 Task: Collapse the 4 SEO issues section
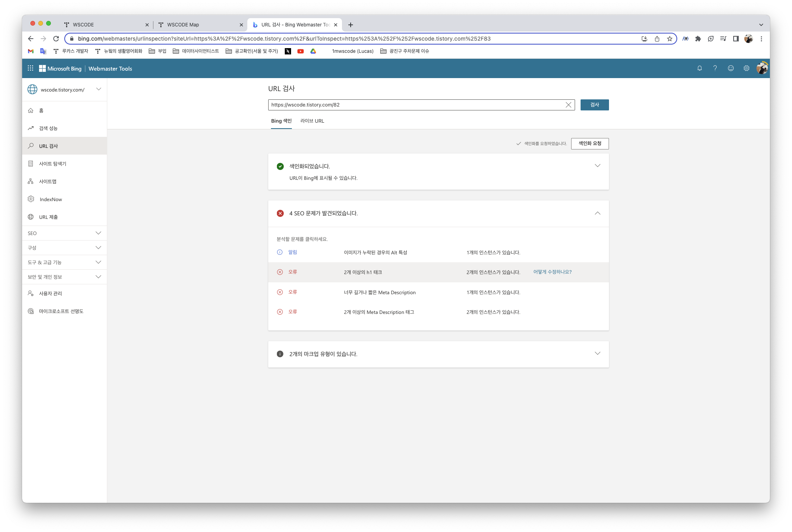597,213
